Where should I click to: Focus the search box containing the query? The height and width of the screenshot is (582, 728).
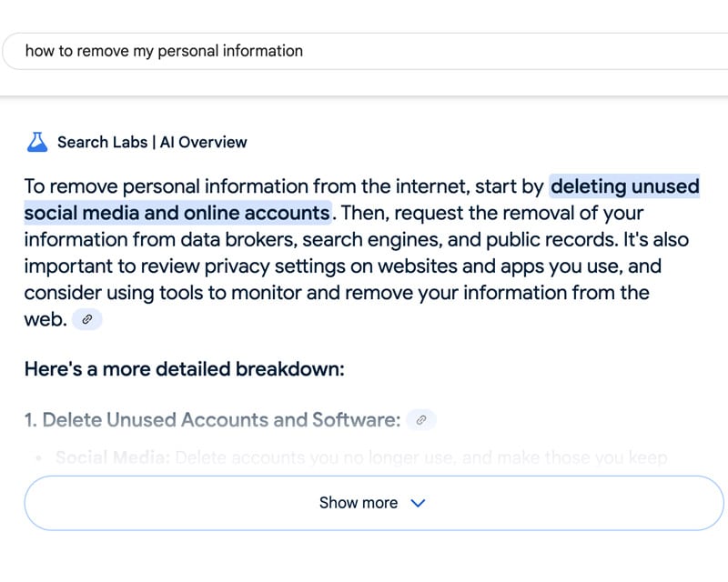(366, 51)
